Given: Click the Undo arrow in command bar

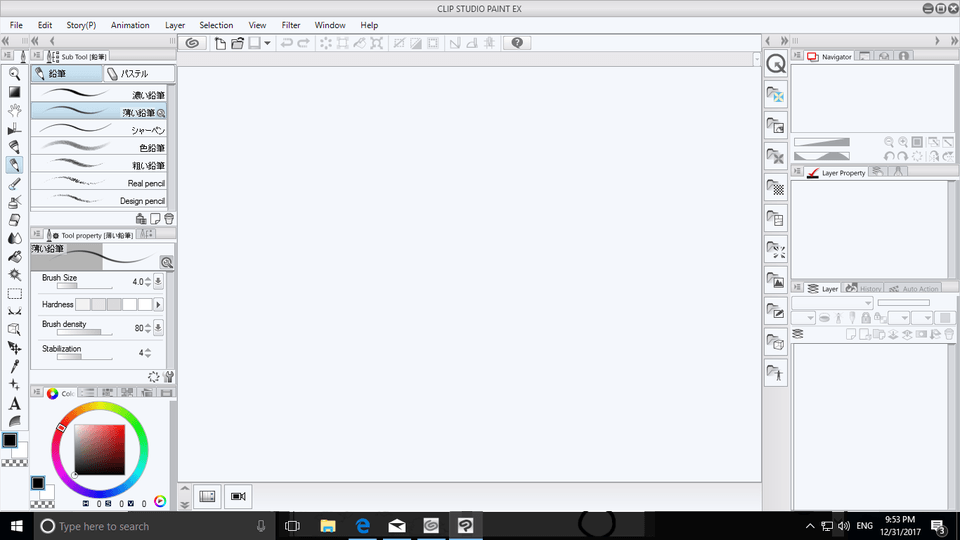Looking at the screenshot, I should point(286,43).
